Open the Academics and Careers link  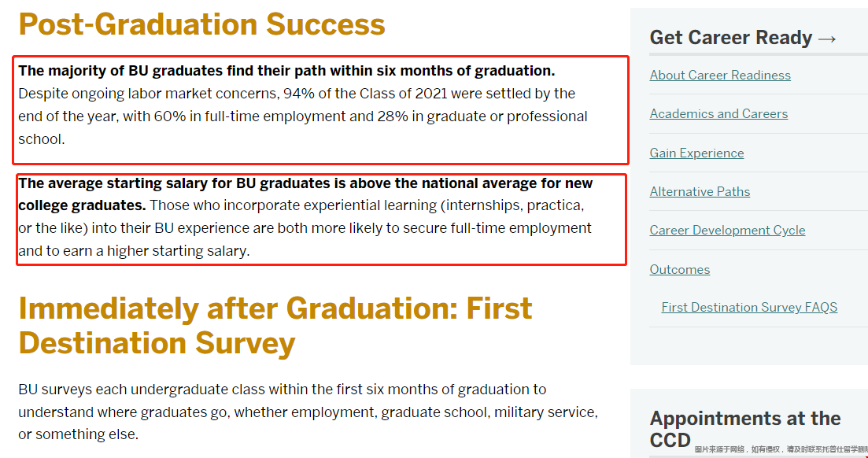pos(718,113)
